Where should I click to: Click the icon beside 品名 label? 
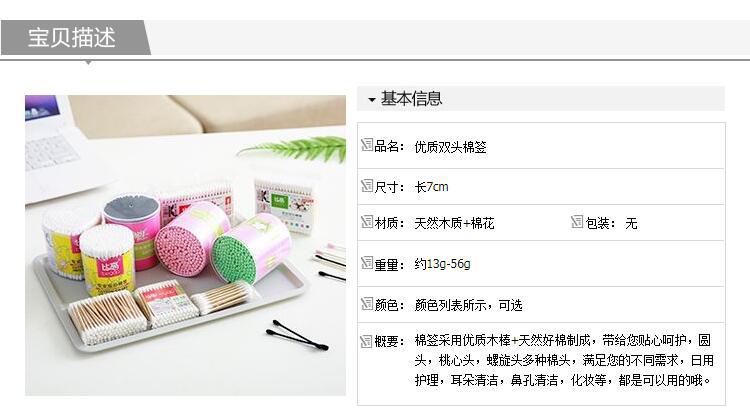pyautogui.click(x=367, y=145)
